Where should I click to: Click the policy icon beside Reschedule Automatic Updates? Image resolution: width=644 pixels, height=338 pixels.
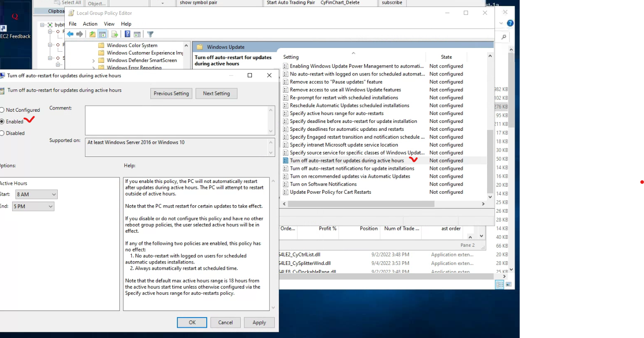point(285,105)
